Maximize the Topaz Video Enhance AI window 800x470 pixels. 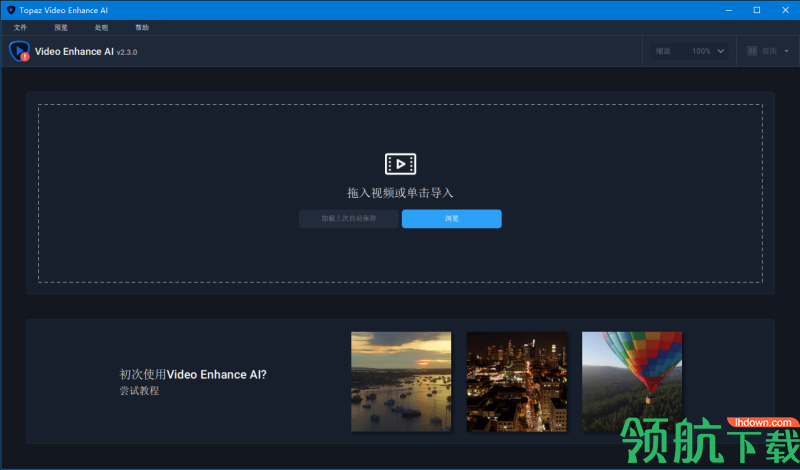tap(757, 10)
